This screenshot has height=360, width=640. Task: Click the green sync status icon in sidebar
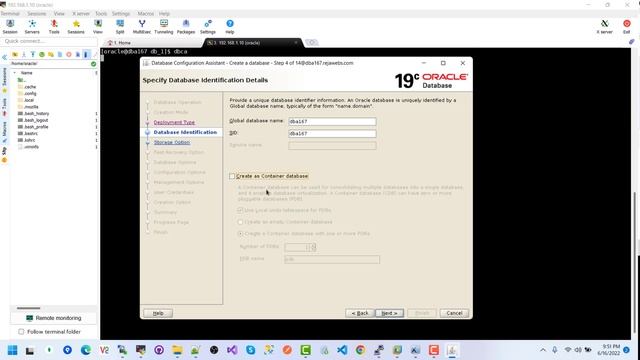click(93, 64)
